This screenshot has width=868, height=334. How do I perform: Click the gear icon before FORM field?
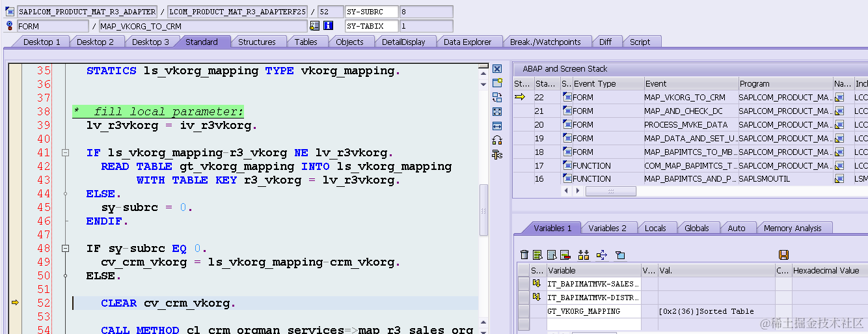9,26
